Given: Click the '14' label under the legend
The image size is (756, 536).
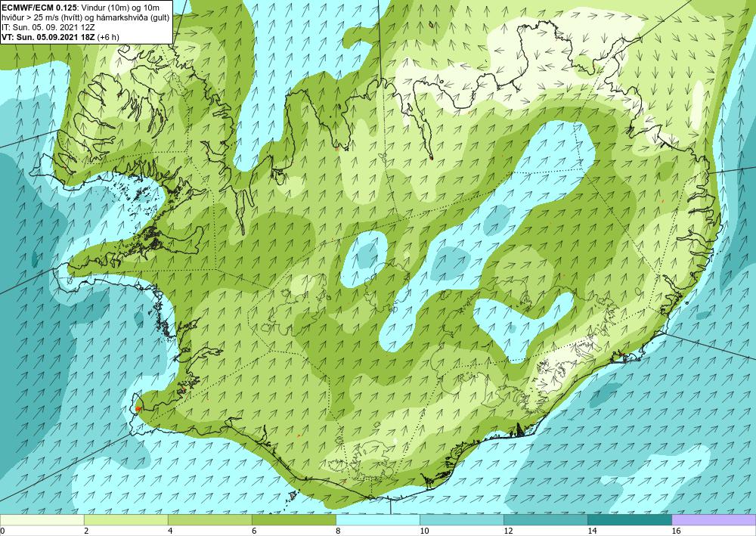Looking at the screenshot, I should coord(592,531).
